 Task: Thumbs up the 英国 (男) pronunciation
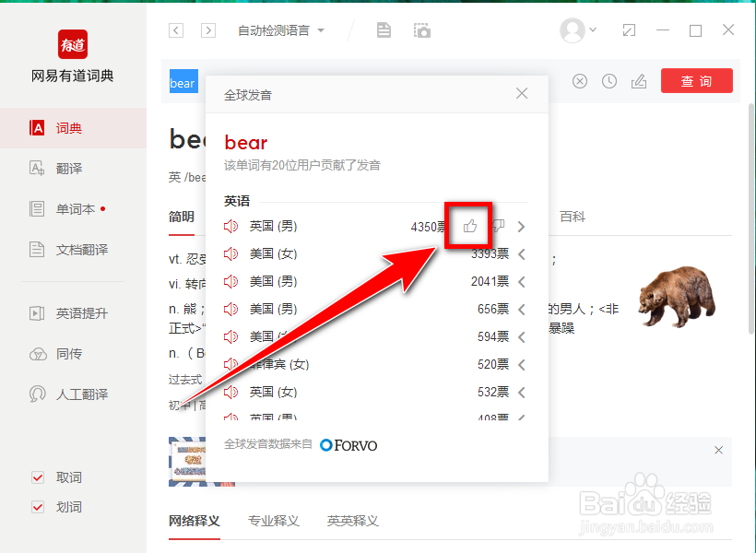point(470,226)
